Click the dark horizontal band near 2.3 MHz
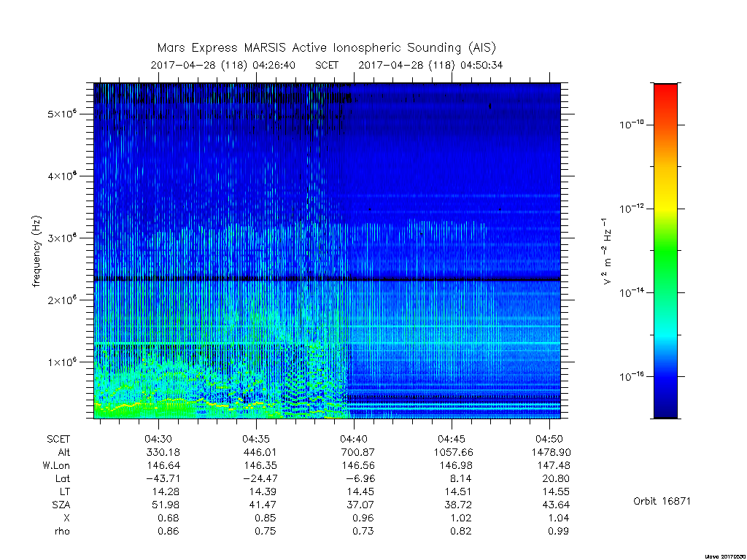 tap(327, 279)
